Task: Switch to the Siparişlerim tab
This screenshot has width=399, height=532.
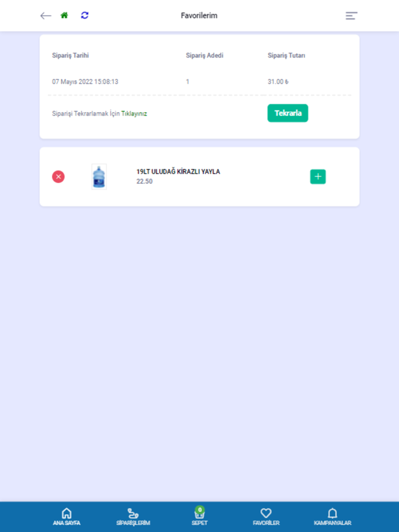Action: [x=133, y=517]
